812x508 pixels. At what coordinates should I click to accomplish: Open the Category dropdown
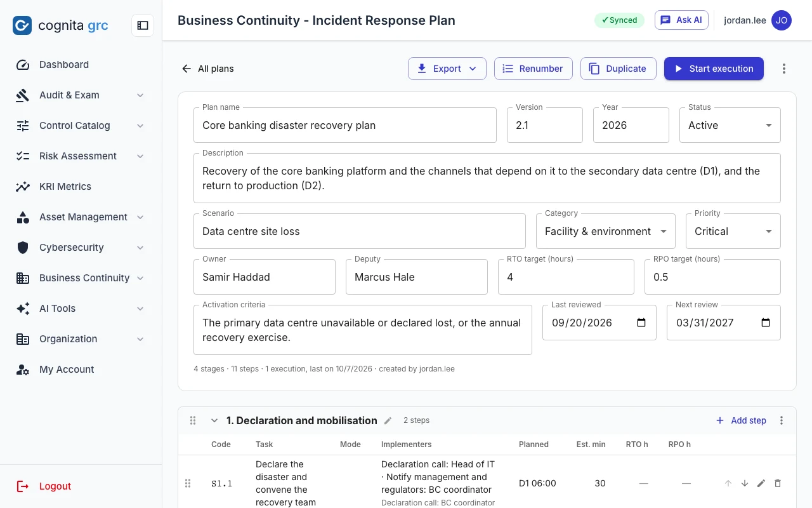pos(606,231)
